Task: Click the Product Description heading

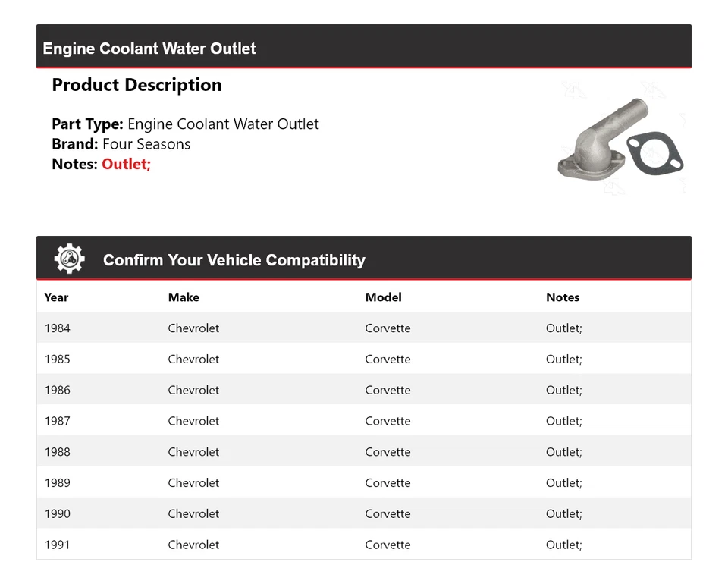Action: [x=136, y=85]
